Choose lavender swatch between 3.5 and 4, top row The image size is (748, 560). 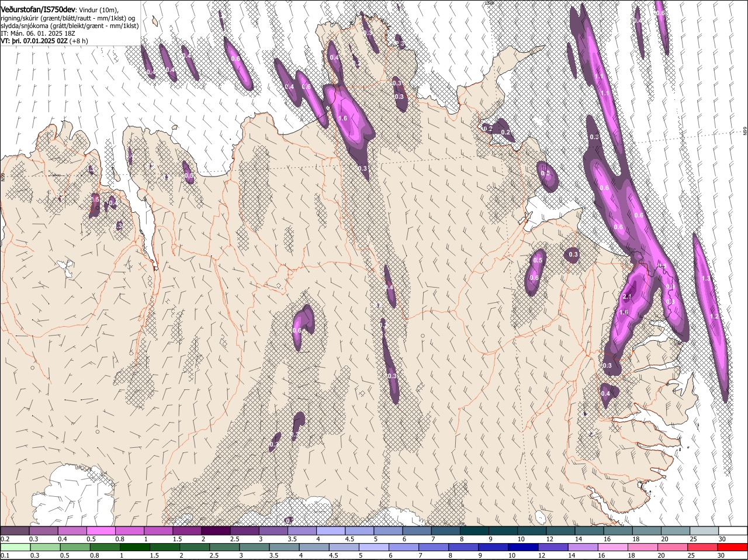click(302, 530)
